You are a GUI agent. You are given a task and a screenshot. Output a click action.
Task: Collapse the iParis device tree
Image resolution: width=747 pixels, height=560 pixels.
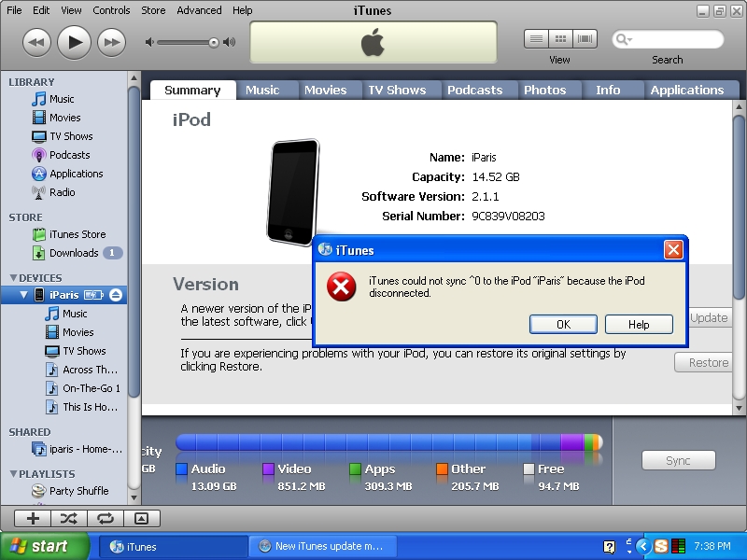click(x=23, y=295)
